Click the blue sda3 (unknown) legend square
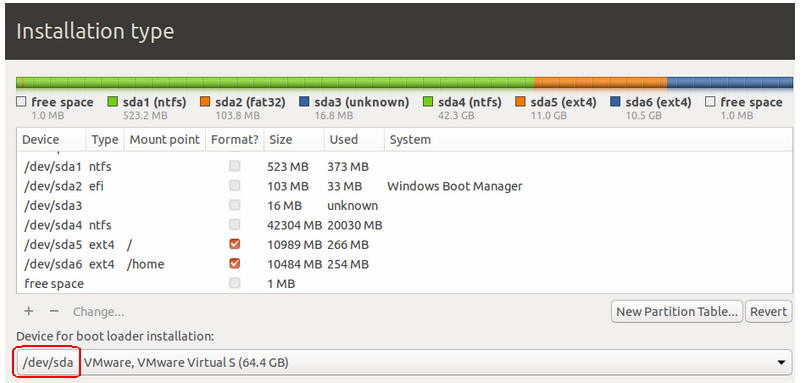Screen dimensions: 802x383 [x=304, y=102]
